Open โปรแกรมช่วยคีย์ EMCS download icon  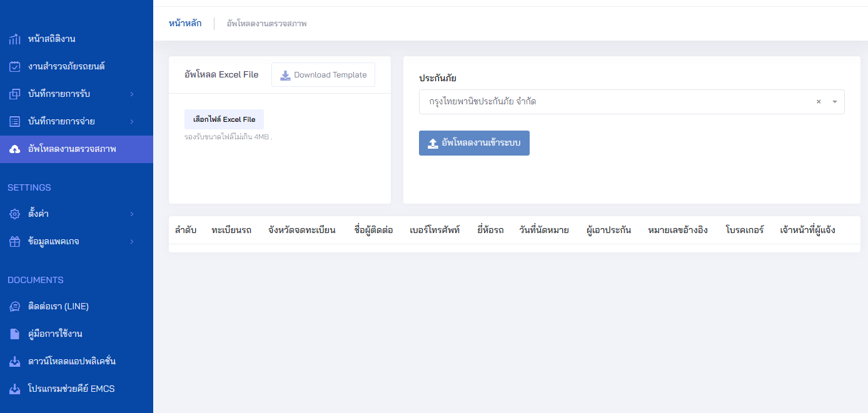[x=14, y=389]
